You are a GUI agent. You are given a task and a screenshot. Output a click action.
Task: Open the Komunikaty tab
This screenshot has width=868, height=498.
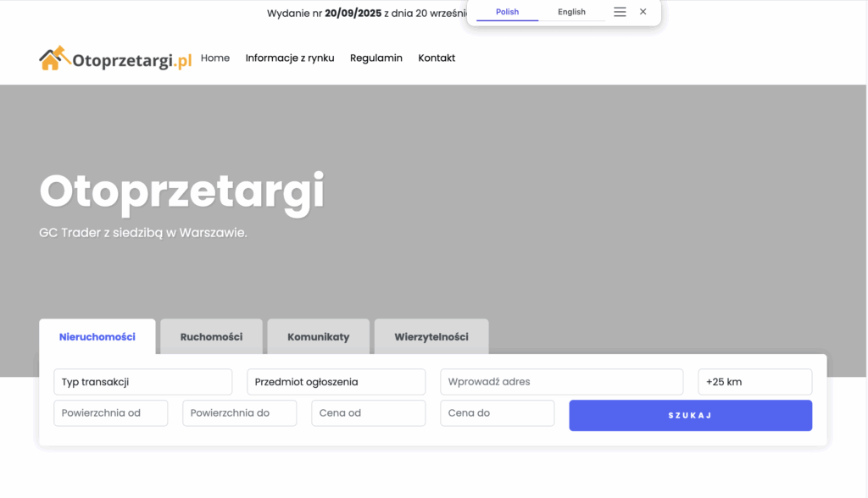319,337
